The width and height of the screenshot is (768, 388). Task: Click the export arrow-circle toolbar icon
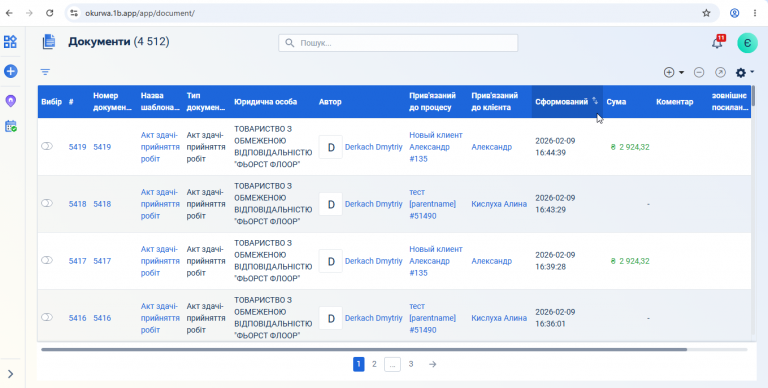(x=720, y=73)
